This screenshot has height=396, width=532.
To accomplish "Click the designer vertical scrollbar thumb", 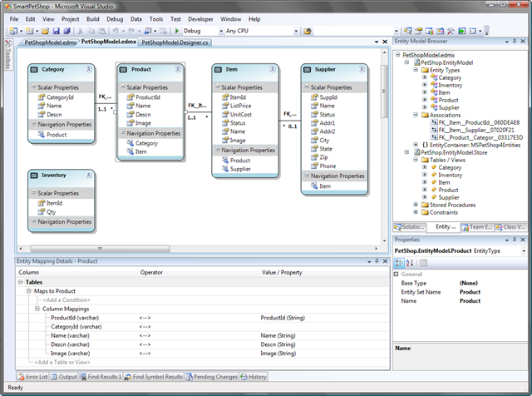I will (x=384, y=92).
